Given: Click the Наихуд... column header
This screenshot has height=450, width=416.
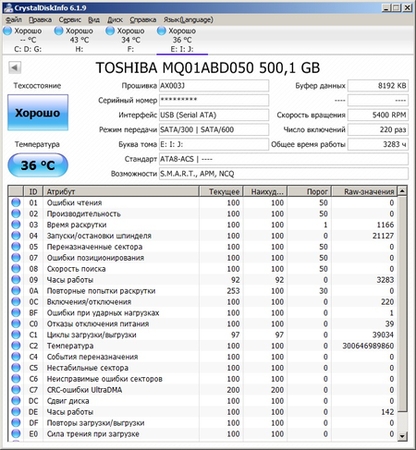Looking at the screenshot, I should (265, 192).
